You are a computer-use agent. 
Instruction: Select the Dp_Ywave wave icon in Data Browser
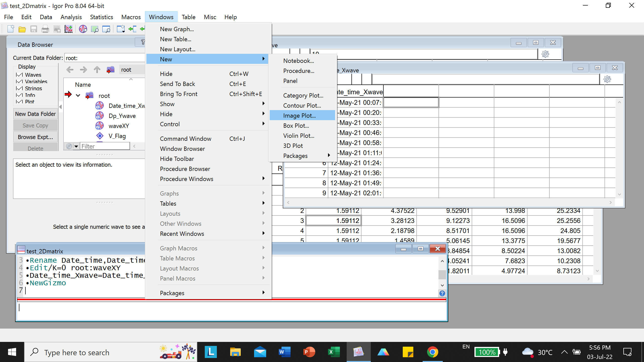tap(100, 115)
